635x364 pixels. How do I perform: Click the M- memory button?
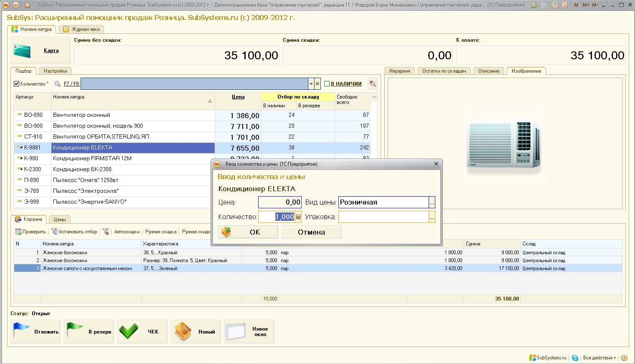coord(595,5)
